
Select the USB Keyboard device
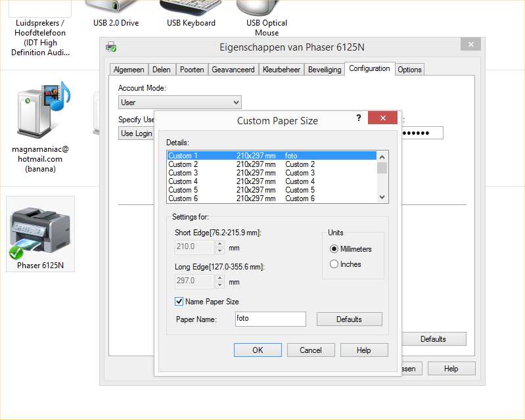pyautogui.click(x=191, y=14)
